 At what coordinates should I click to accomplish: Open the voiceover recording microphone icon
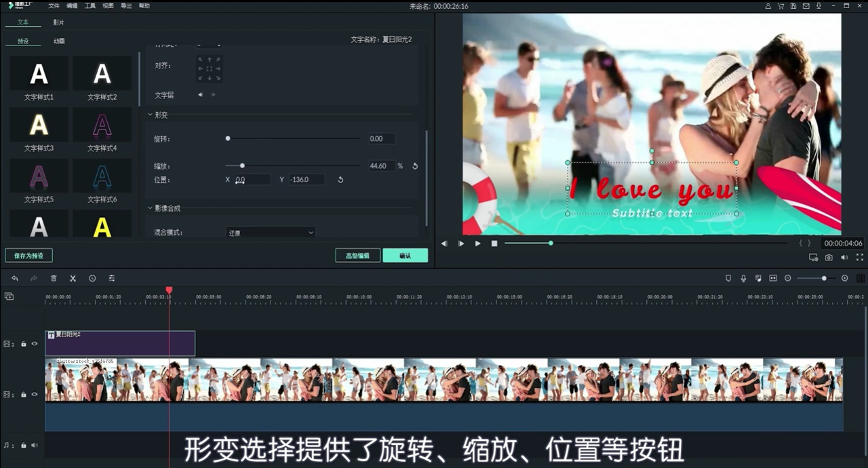[743, 278]
